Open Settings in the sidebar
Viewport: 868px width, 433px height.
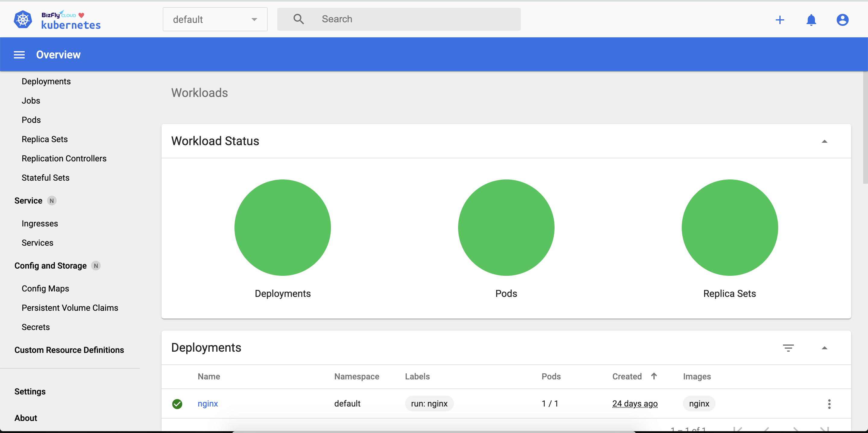(x=30, y=391)
